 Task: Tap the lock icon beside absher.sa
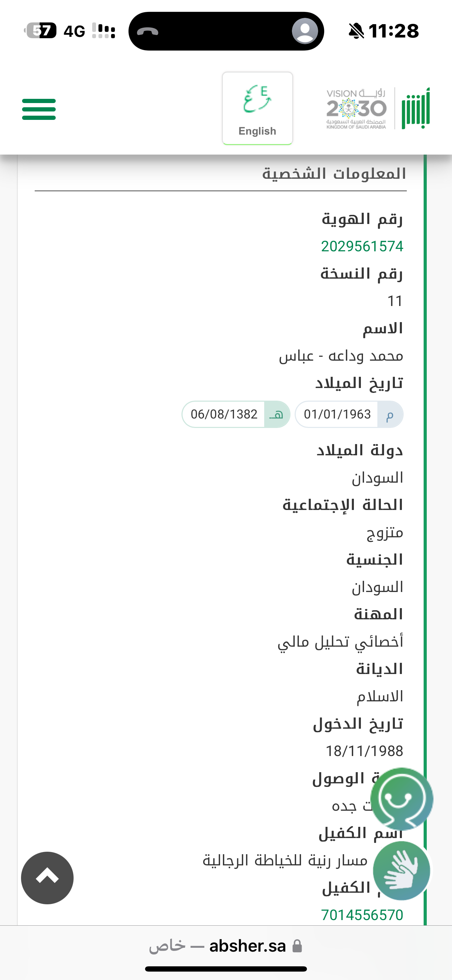[x=297, y=946]
